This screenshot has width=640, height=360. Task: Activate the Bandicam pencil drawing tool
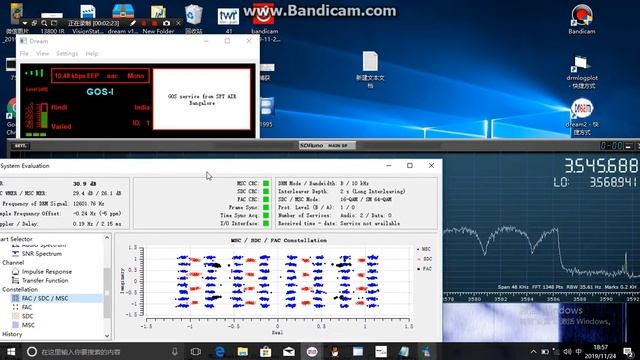(133, 23)
